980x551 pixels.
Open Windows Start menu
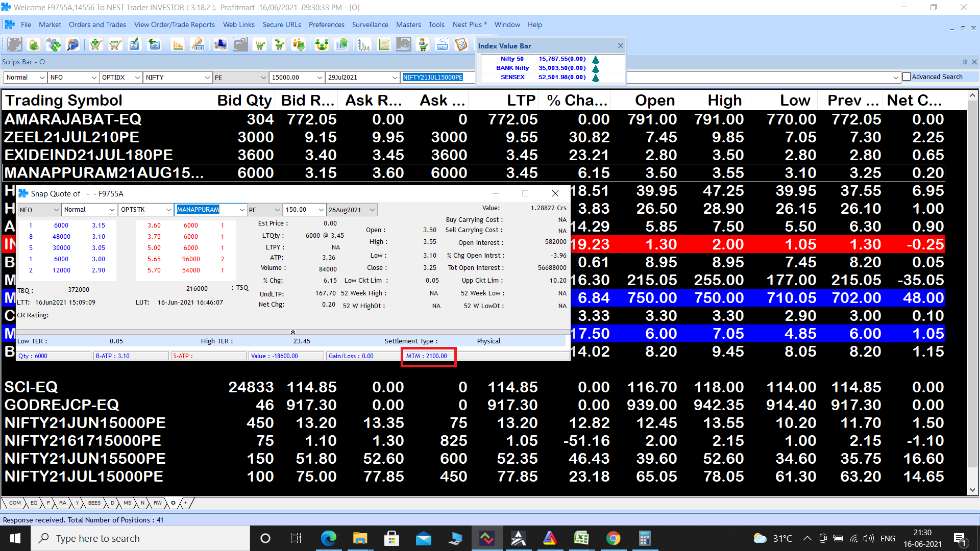pyautogui.click(x=15, y=538)
